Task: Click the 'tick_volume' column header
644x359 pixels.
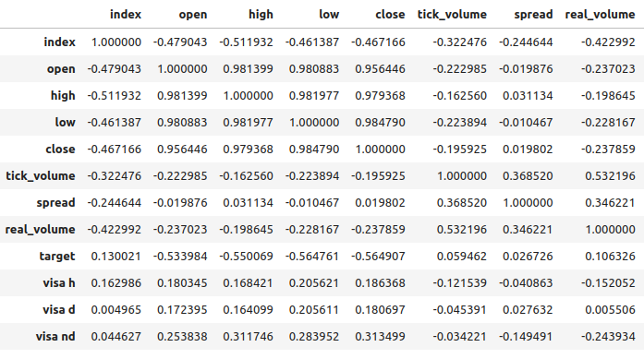Action: click(452, 15)
